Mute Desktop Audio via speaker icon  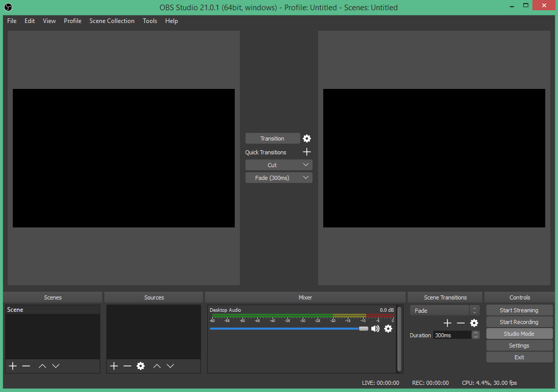tap(375, 329)
